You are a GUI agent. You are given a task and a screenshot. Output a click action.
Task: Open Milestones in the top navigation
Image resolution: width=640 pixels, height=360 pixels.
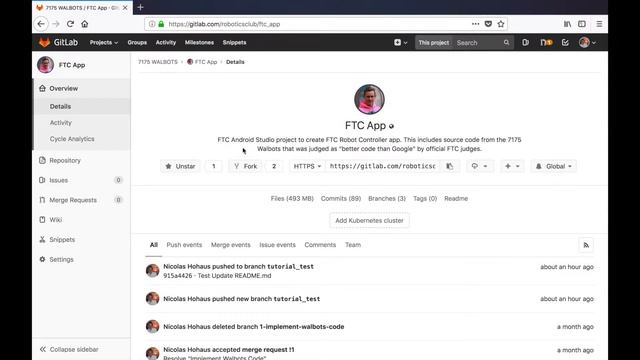(199, 42)
